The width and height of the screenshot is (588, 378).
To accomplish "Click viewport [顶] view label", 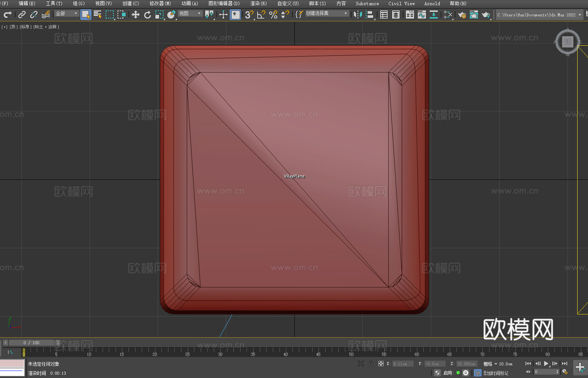I will coord(14,27).
